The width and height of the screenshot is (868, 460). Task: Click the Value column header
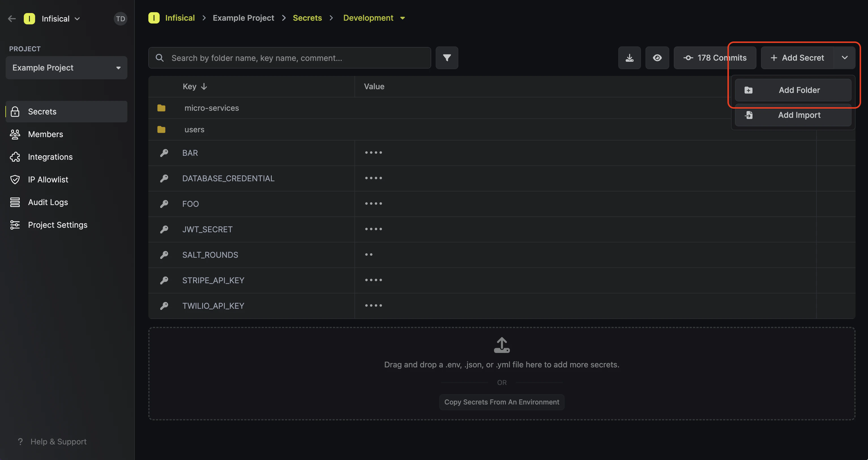tap(374, 86)
